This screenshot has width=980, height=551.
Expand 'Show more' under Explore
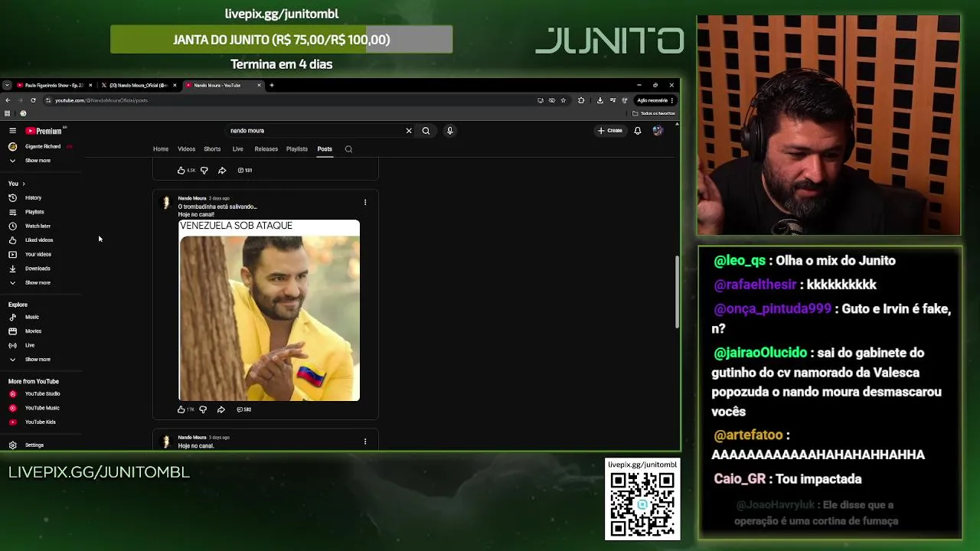(x=31, y=360)
